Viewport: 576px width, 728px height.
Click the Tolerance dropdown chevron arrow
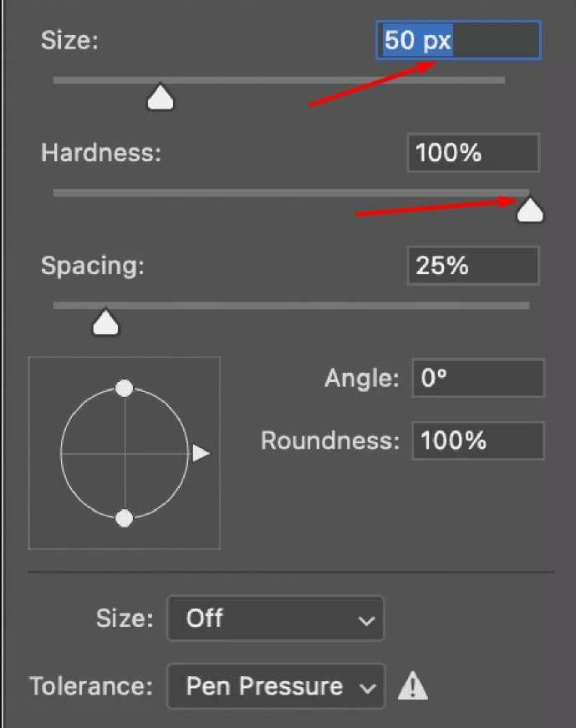(x=365, y=688)
